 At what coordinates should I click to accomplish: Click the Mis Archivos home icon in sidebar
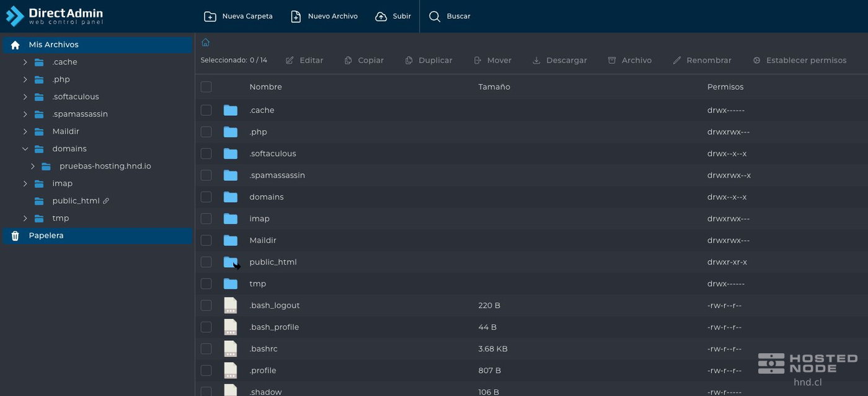pos(15,45)
